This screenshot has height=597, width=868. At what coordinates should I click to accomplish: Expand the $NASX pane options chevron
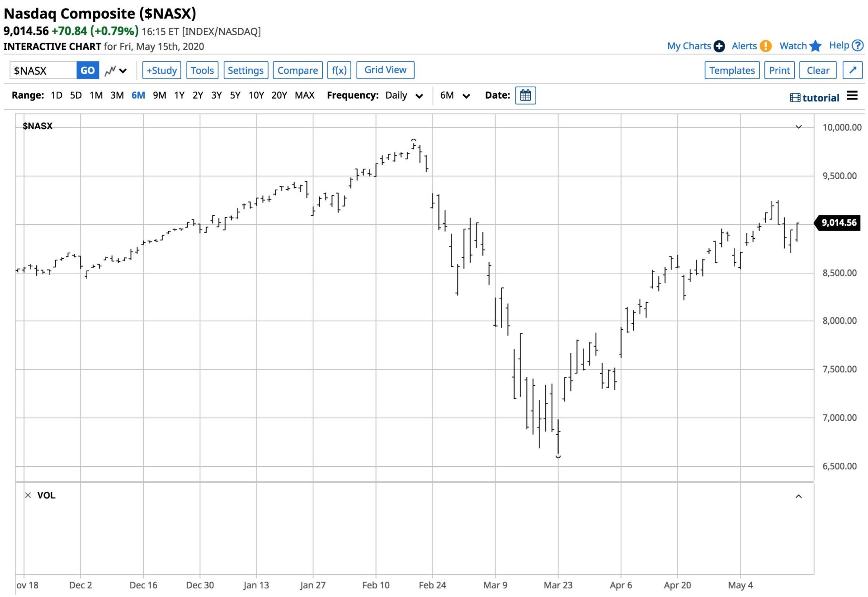(x=798, y=127)
